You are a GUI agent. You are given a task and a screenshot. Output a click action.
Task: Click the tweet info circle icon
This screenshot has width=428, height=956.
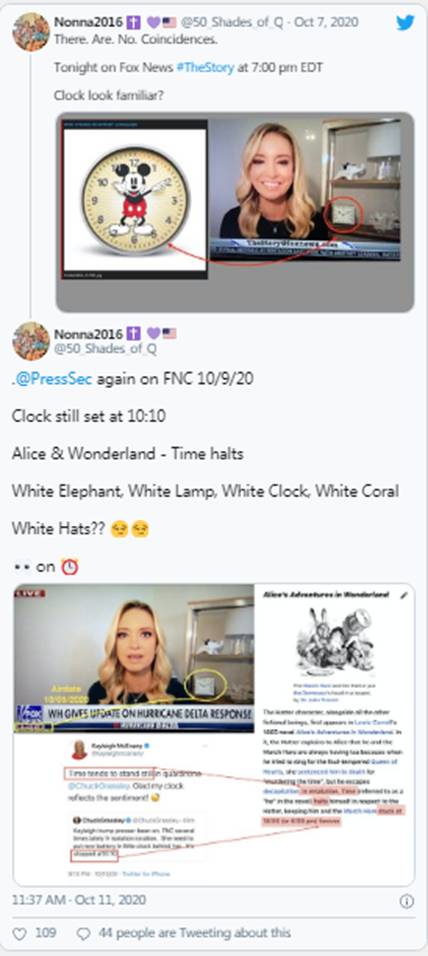pos(407,901)
